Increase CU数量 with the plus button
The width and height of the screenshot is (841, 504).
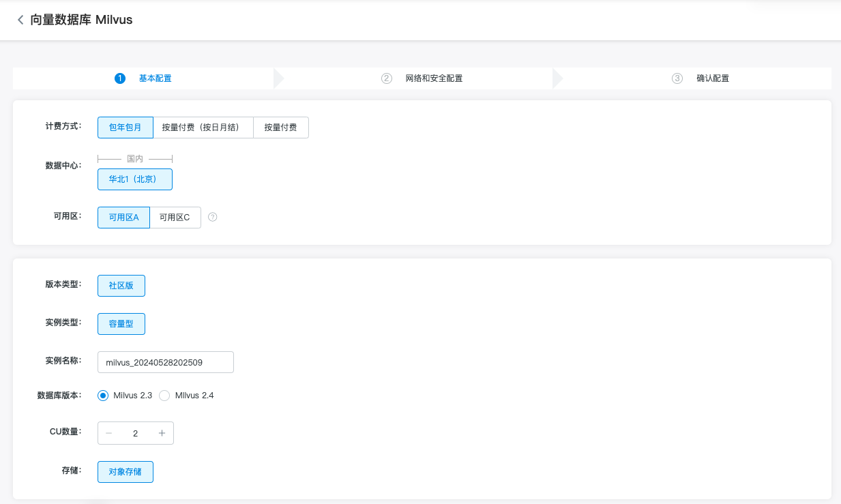tap(162, 433)
